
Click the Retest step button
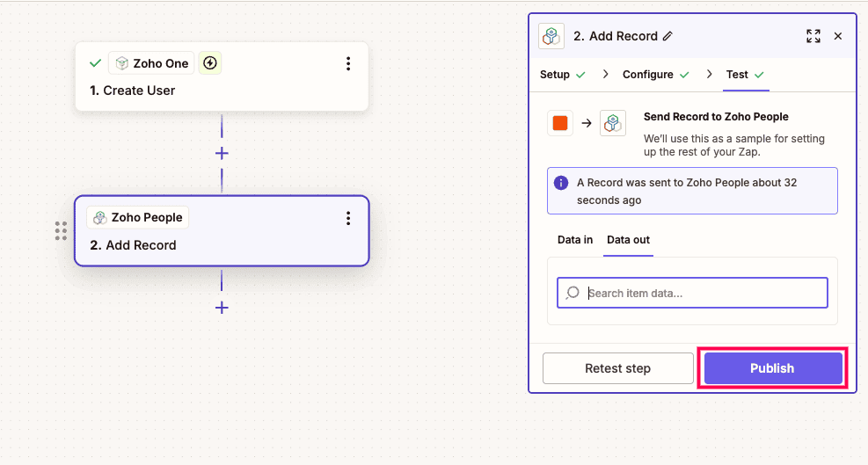[617, 368]
